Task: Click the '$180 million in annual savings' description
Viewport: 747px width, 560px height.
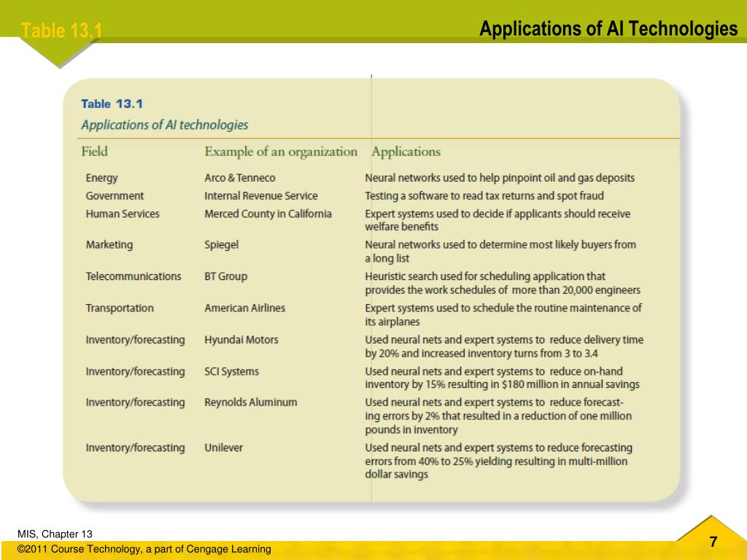Action: tap(502, 378)
